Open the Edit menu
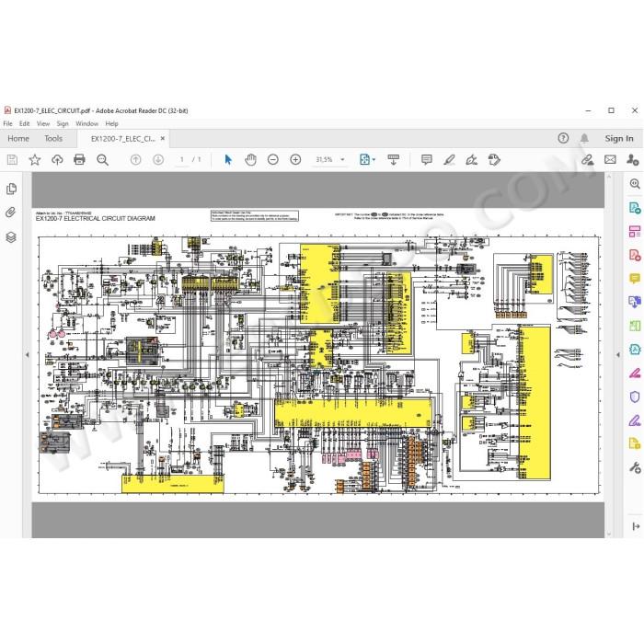Viewport: 644px width, 644px height. coord(24,123)
